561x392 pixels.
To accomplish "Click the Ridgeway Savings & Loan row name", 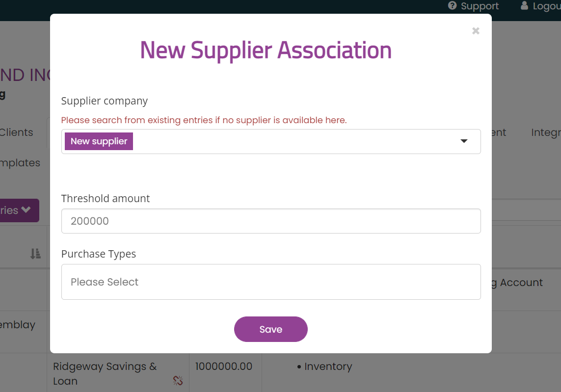I will click(x=105, y=373).
